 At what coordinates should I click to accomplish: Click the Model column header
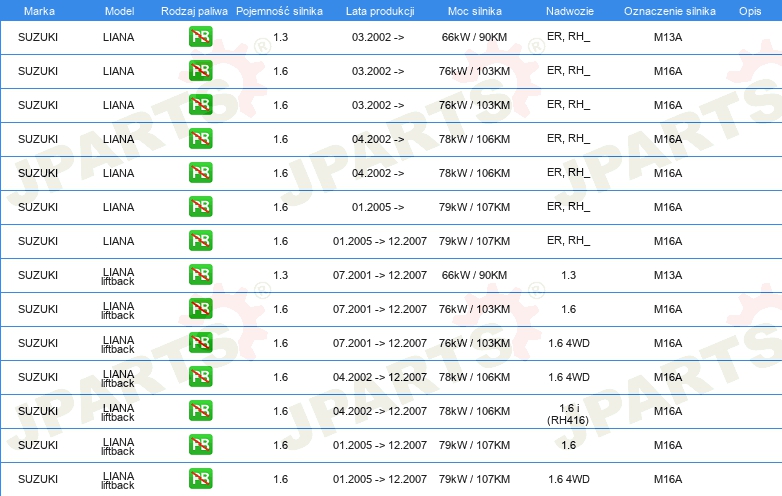click(x=119, y=11)
